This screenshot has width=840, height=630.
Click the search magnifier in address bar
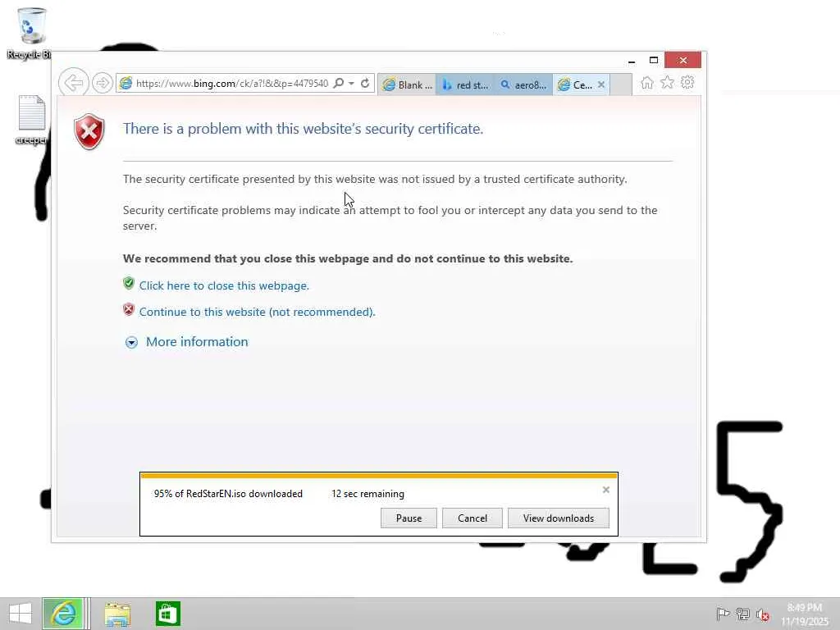339,83
